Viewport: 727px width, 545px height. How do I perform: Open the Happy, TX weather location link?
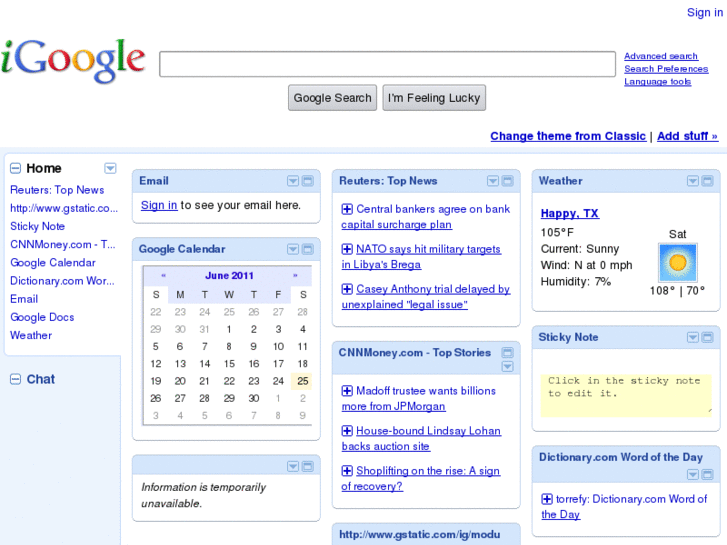[570, 213]
